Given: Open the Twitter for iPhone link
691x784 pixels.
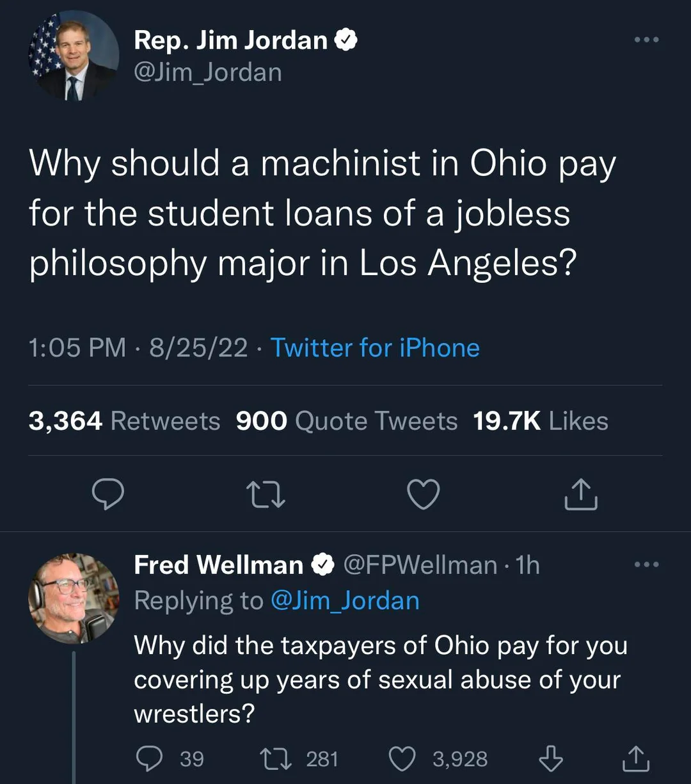Looking at the screenshot, I should (x=375, y=348).
